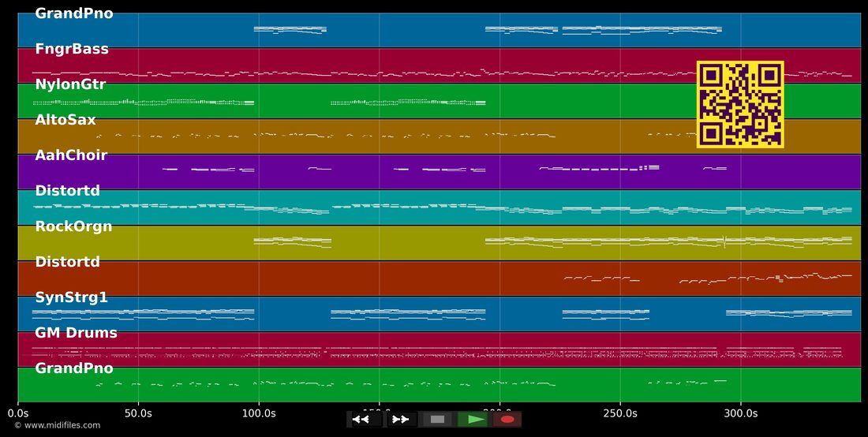Jump to the 300.0s timeline mark
Viewport: 868px width, 437px height.
(x=741, y=413)
